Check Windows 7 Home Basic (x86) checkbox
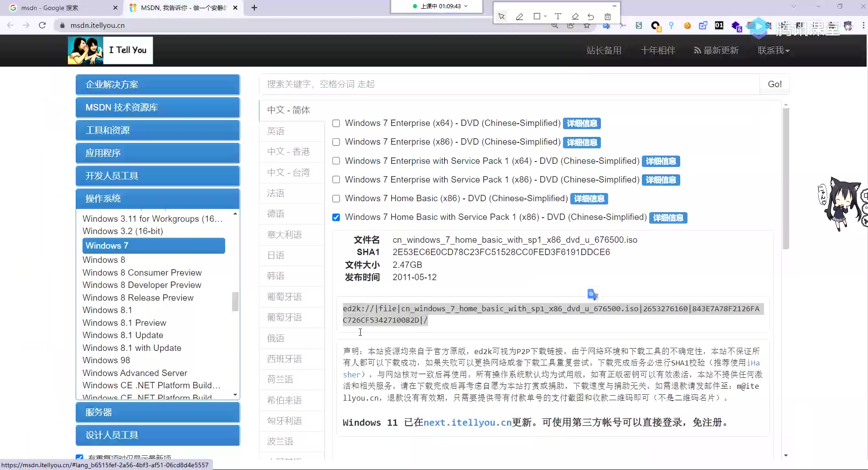Viewport: 868px width, 470px height. [336, 199]
